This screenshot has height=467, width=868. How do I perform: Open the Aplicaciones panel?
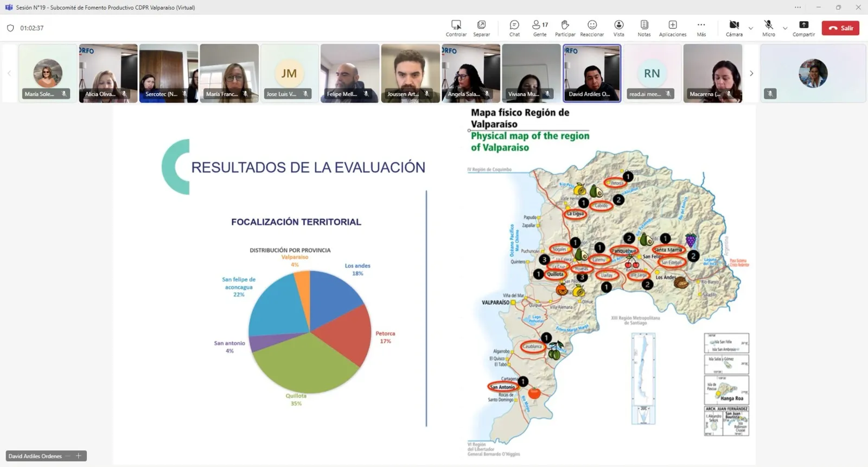tap(672, 28)
